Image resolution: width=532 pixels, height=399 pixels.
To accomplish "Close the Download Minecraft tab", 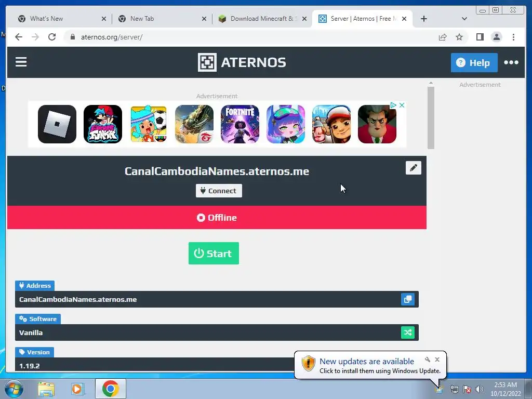I will tap(304, 19).
